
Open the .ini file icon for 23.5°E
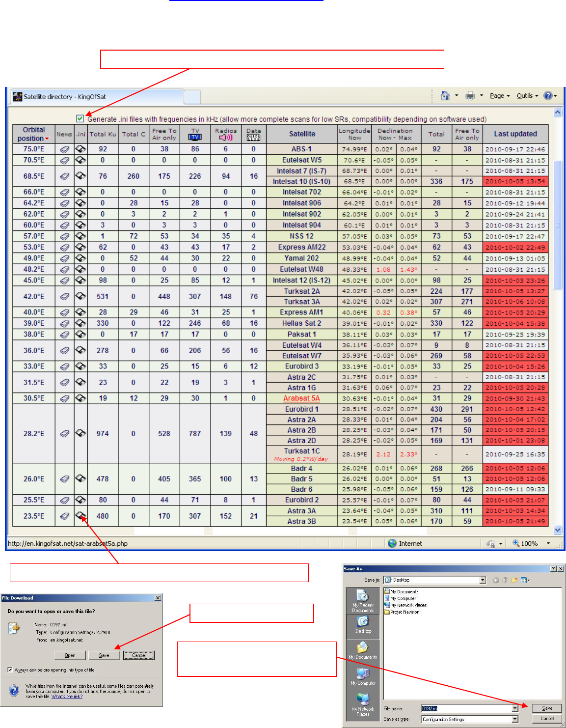(81, 516)
